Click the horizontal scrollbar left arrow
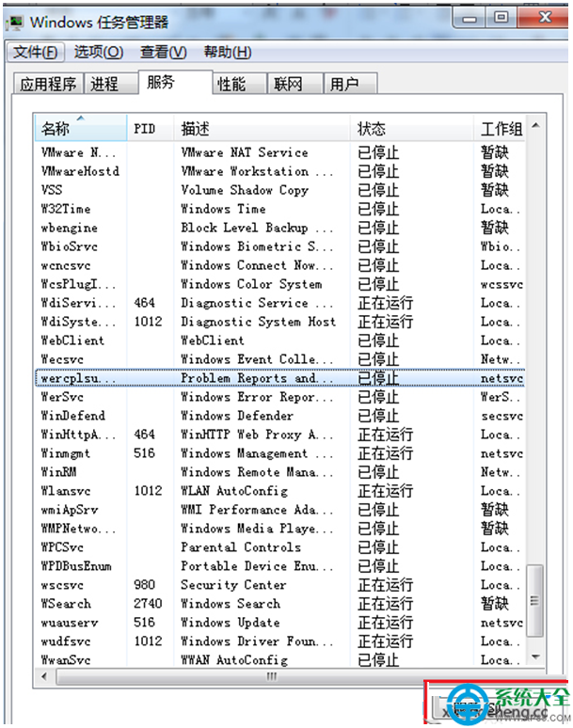This screenshot has height=728, width=573. click(44, 676)
